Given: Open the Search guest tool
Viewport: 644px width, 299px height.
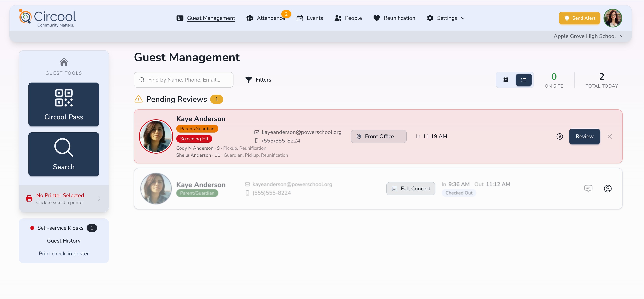Looking at the screenshot, I should coord(64,154).
